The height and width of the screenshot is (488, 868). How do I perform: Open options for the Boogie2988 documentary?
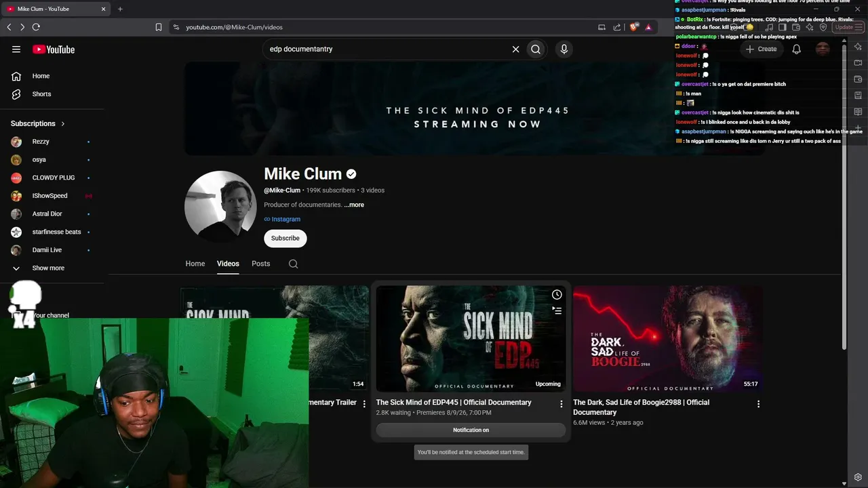coord(758,404)
